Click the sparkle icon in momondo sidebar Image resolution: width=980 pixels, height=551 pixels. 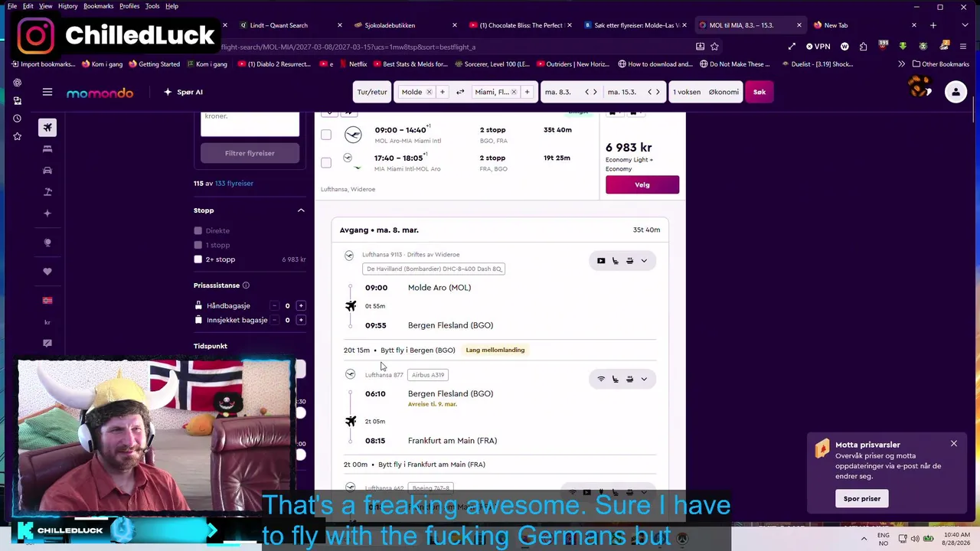47,214
